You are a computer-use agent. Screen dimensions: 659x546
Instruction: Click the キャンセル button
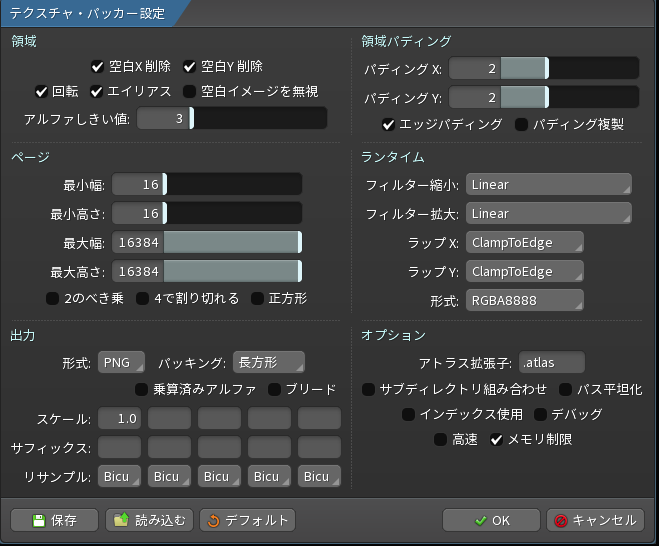(596, 520)
